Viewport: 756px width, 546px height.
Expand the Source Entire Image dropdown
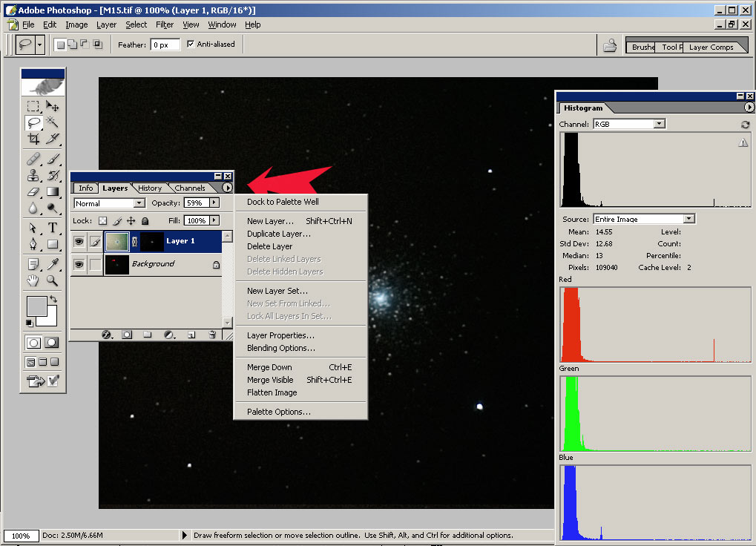pos(644,219)
